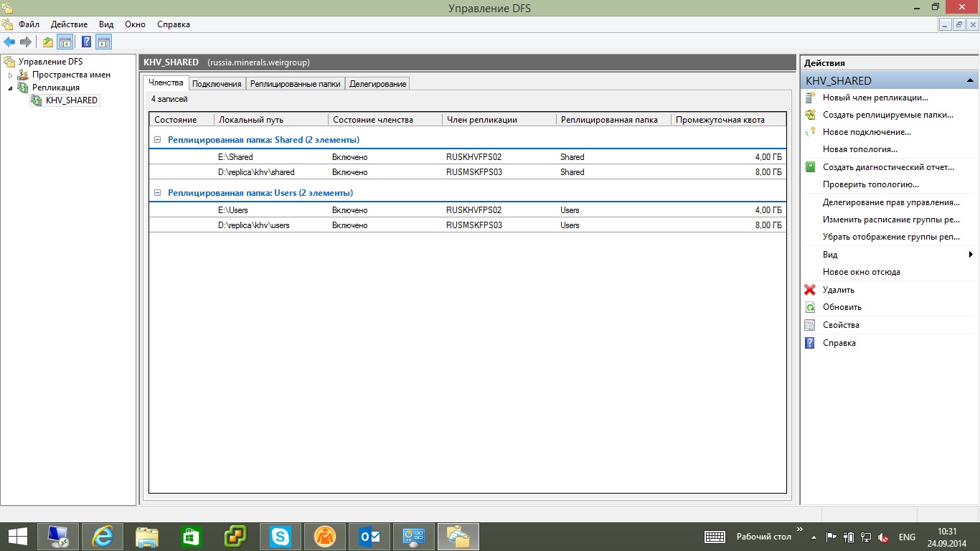Image resolution: width=980 pixels, height=551 pixels.
Task: Click the Up One Level folder icon
Action: pyautogui.click(x=48, y=42)
